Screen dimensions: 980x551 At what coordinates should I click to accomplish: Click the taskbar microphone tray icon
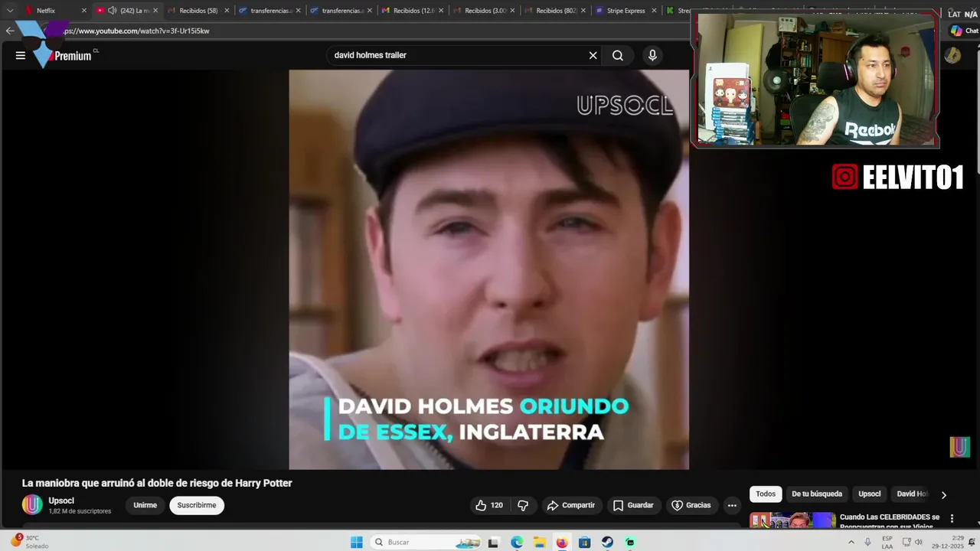(x=867, y=542)
